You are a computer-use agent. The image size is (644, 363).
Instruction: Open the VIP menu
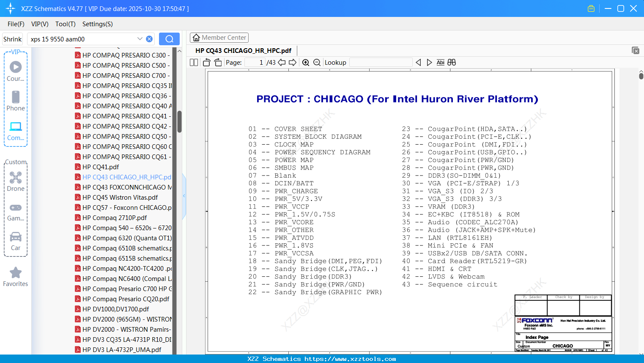coord(40,24)
